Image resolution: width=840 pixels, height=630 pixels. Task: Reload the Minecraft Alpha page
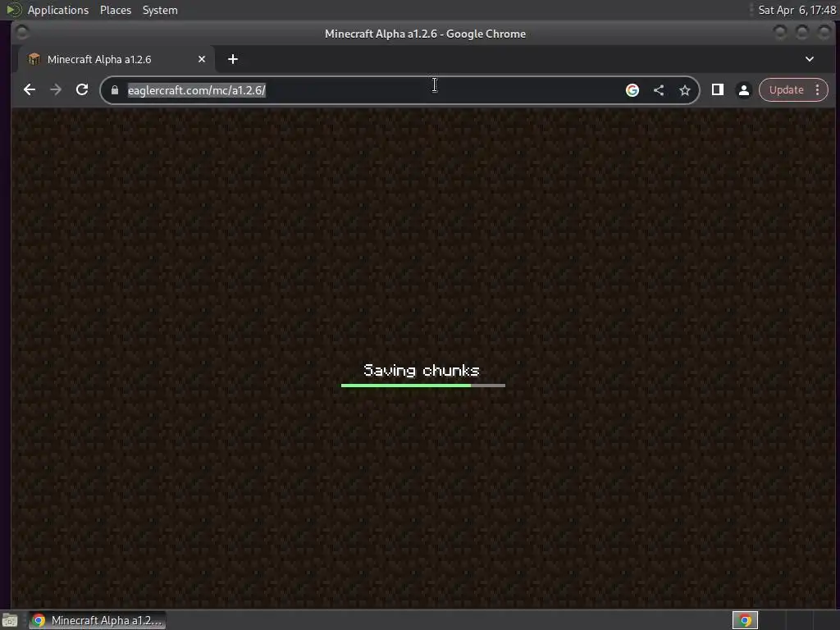82,90
